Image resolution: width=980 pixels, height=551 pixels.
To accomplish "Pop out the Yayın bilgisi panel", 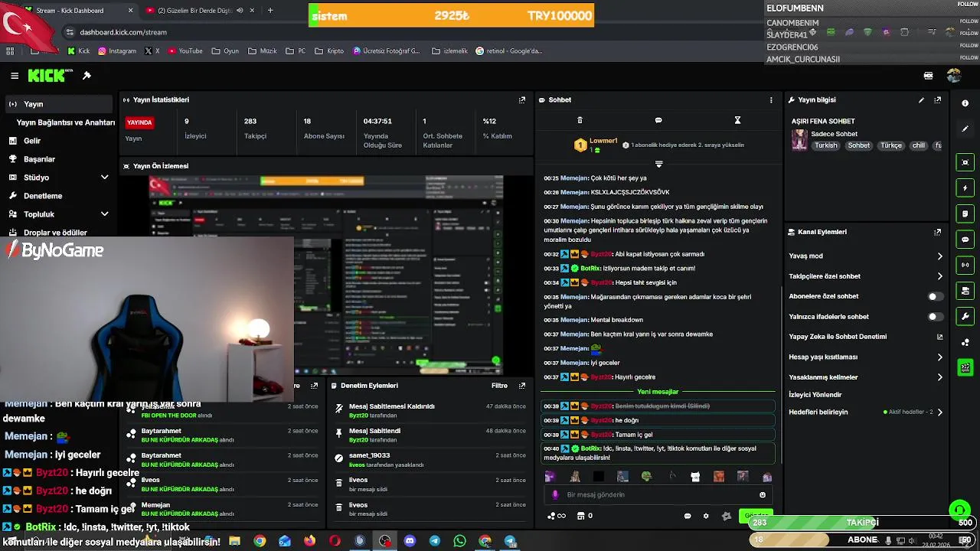I will (x=938, y=100).
